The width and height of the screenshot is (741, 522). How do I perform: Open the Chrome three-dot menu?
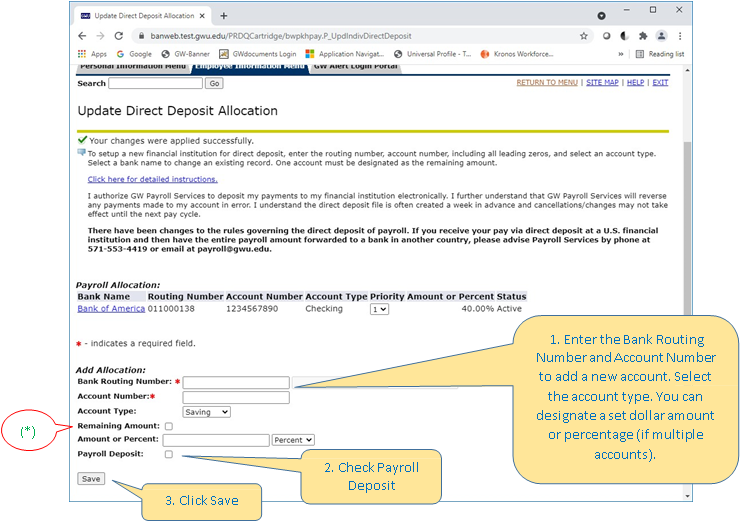pos(680,36)
